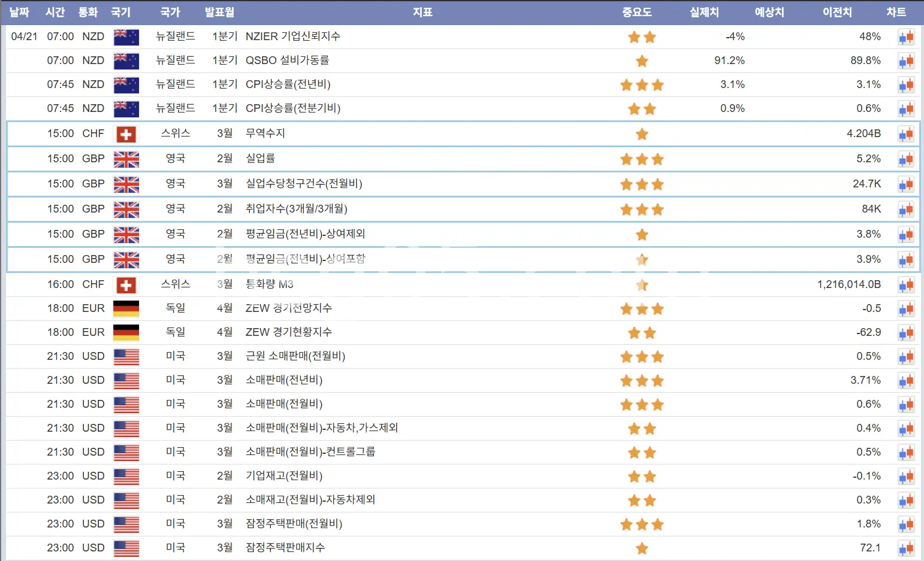924x561 pixels.
Task: Click three-star rating for CPI상승률(전년비)
Action: (x=642, y=85)
